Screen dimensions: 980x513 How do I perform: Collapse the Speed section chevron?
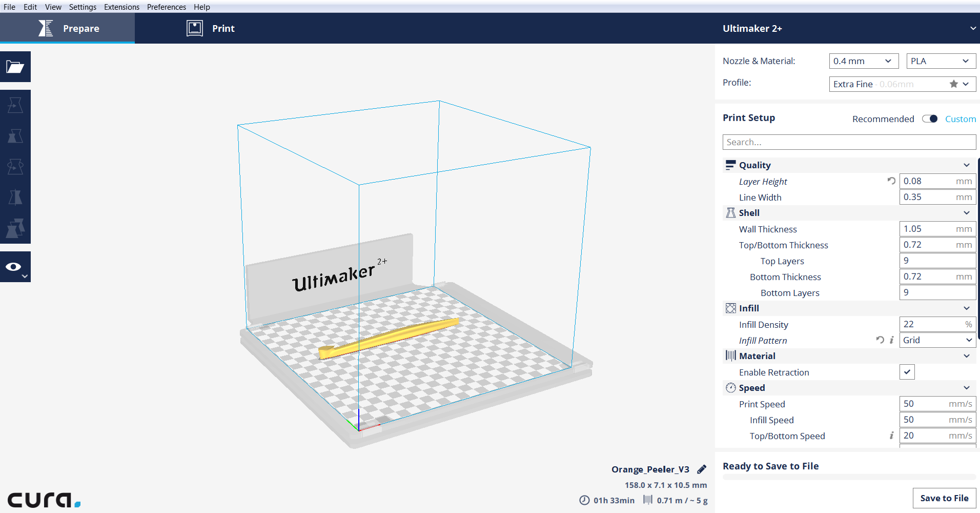(967, 388)
